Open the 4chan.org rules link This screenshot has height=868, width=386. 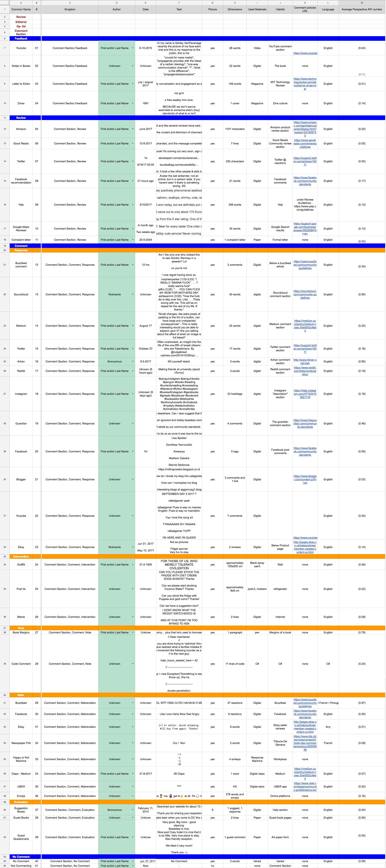(305, 362)
